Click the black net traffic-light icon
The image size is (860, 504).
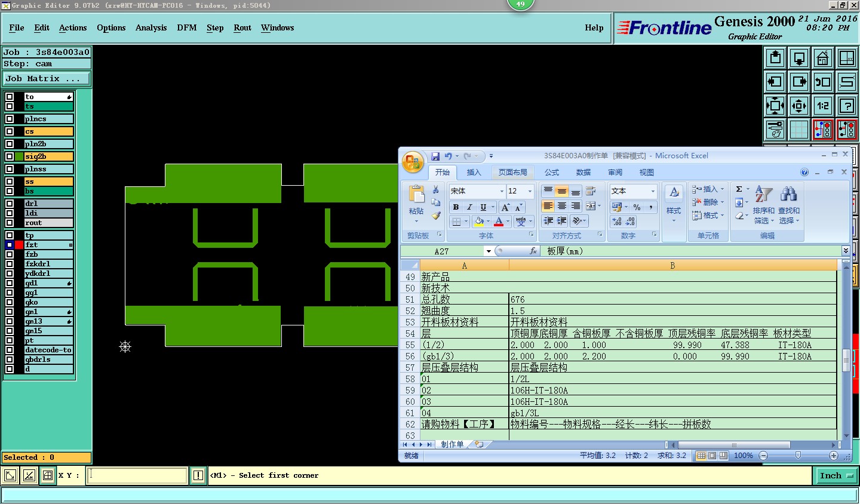point(847,130)
